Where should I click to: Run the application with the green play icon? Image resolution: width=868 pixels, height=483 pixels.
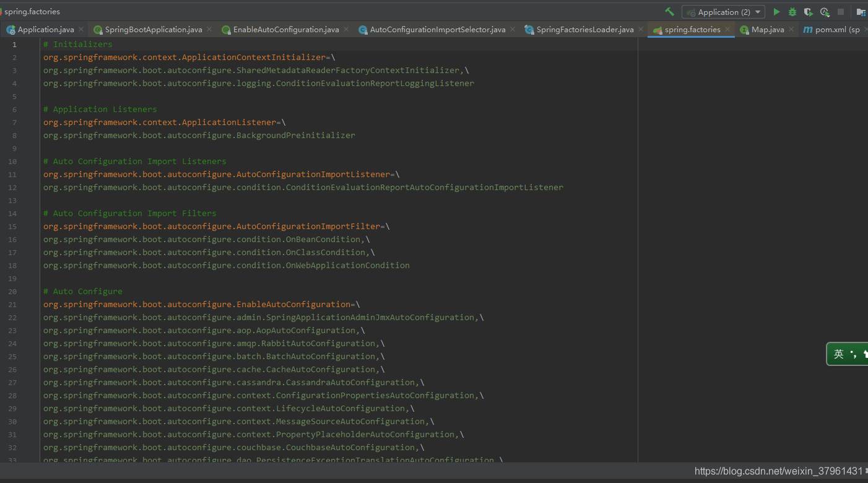776,12
